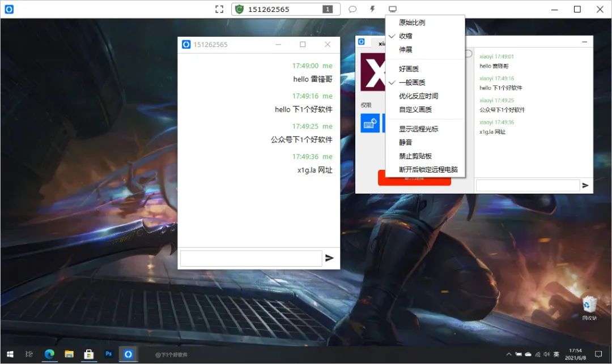
Task: Click the message 'x1g.la 网址' in the 151262565 chat
Action: [315, 170]
